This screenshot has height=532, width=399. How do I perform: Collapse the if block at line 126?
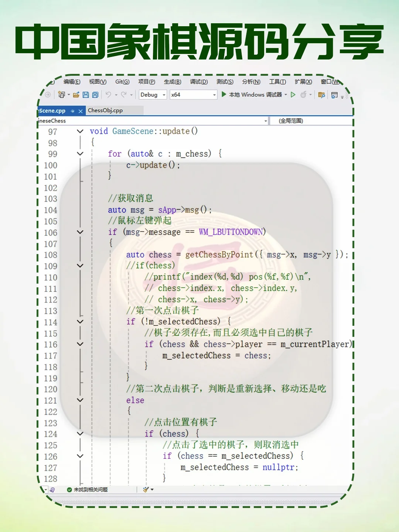(80, 456)
